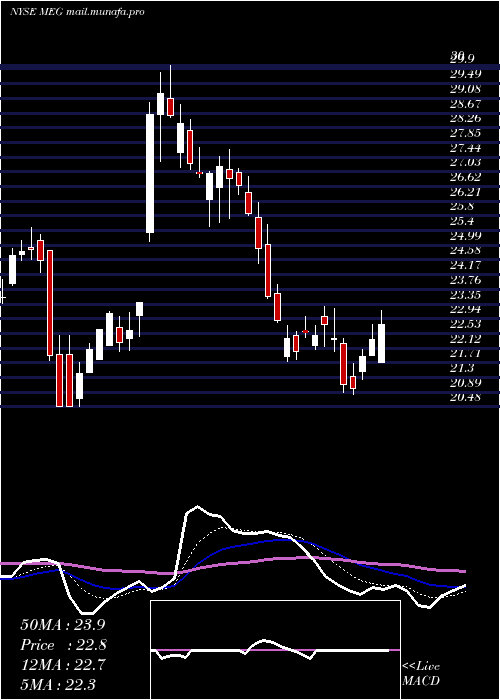Viewport: 500px width, 700px height.
Task: Click the 23.35 price axis label
Action: [x=466, y=295]
